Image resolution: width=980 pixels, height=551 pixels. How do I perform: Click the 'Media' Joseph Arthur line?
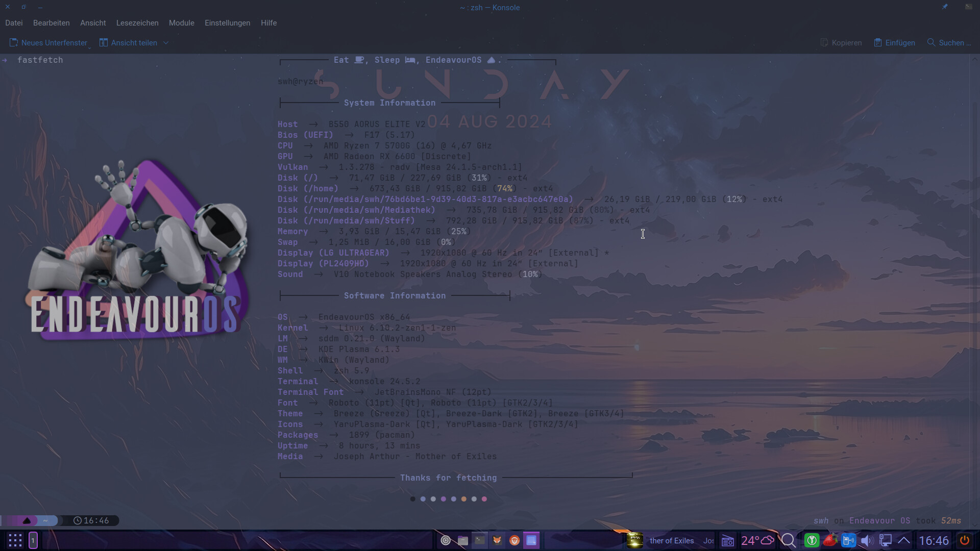click(387, 457)
